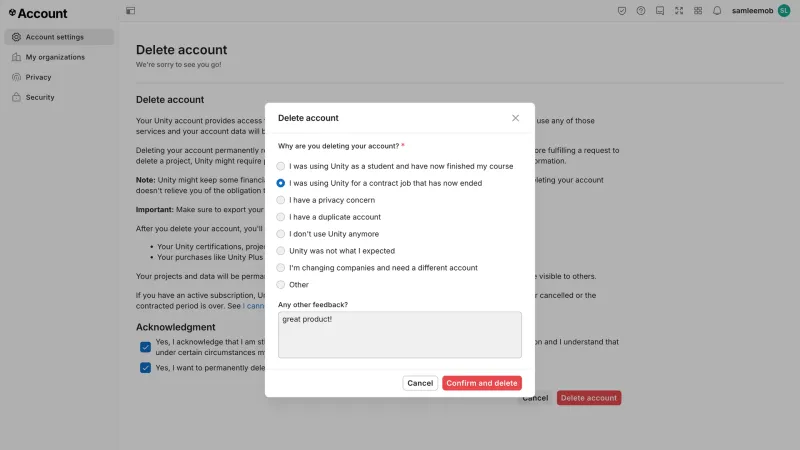Open the apps grid icon

pos(698,11)
